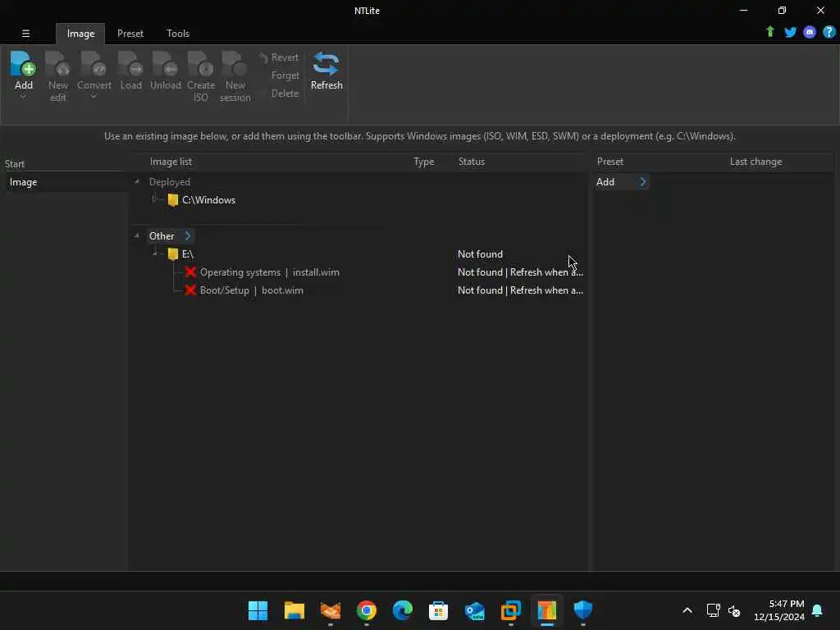Open the Add dropdown arrow in the toolbar

point(23,97)
